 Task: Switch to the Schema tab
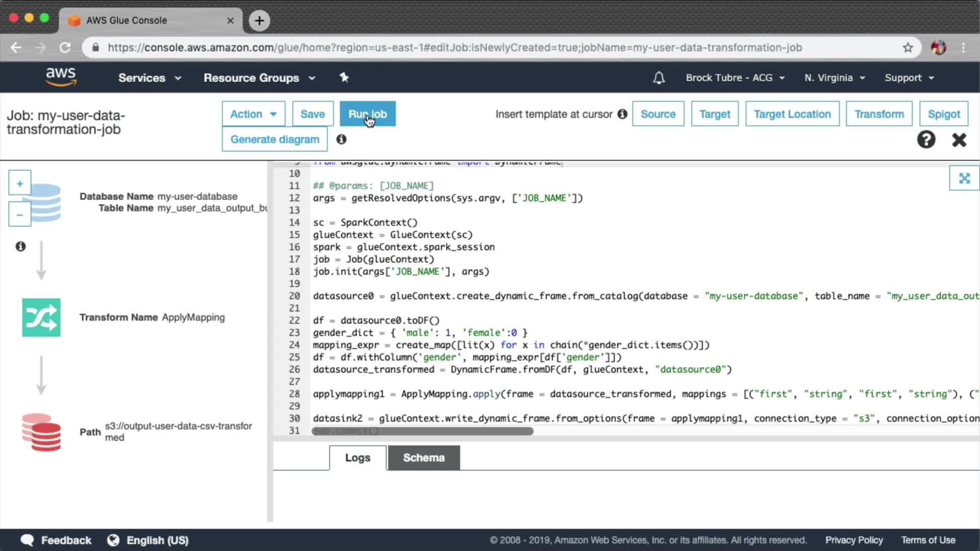click(x=424, y=458)
